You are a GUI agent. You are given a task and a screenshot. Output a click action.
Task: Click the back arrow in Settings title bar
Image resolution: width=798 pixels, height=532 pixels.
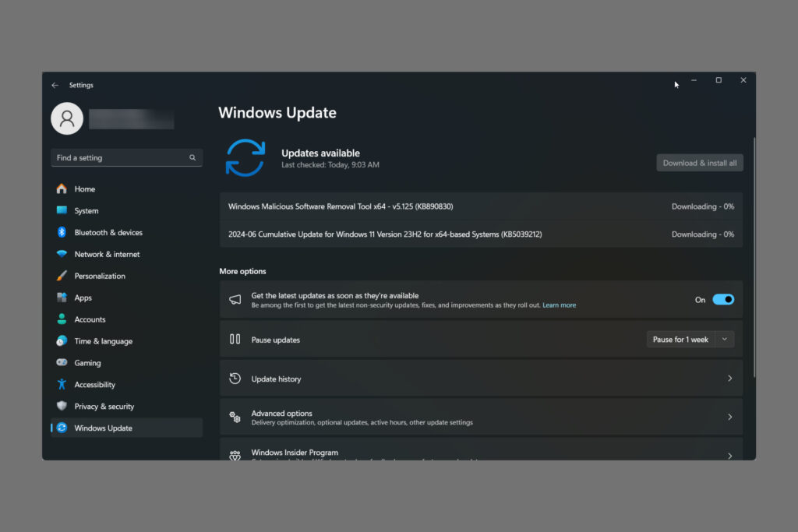[55, 85]
